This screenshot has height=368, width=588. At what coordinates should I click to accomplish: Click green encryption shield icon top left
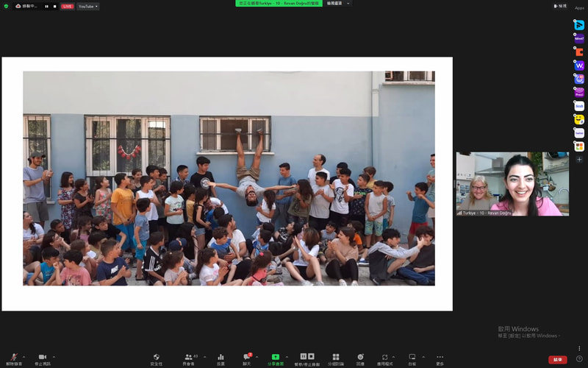(x=6, y=7)
